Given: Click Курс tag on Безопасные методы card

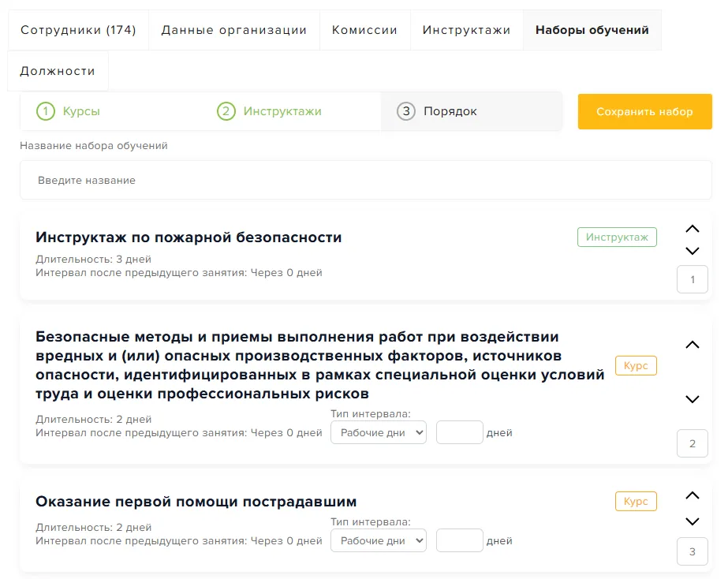Looking at the screenshot, I should pos(636,365).
